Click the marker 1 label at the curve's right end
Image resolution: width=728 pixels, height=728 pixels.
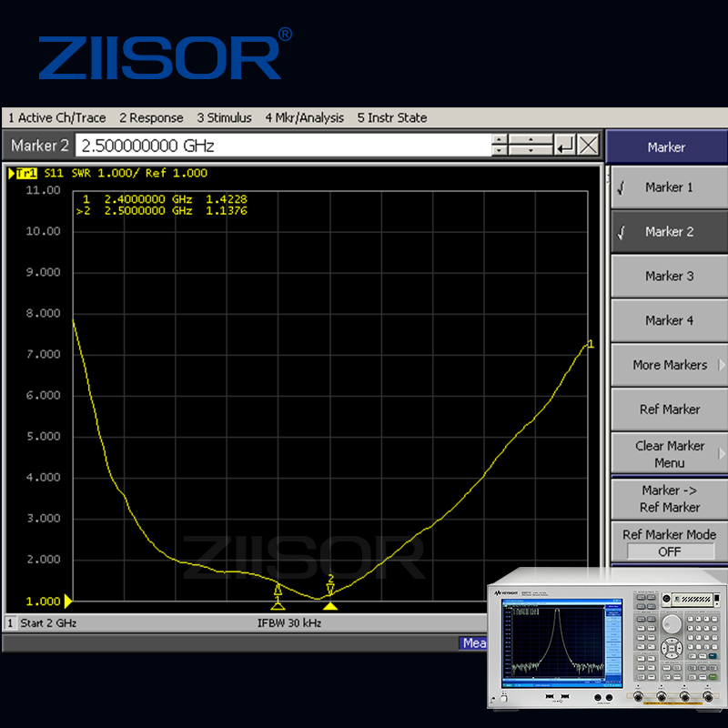(x=591, y=344)
